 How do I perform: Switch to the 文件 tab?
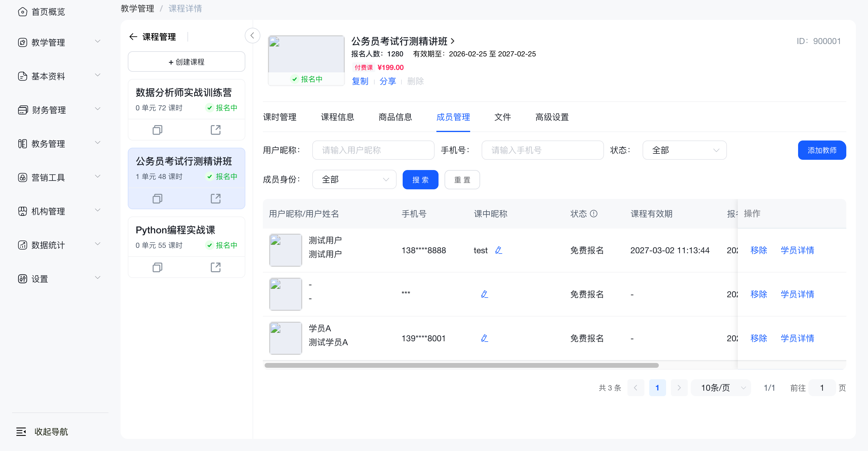(x=502, y=117)
